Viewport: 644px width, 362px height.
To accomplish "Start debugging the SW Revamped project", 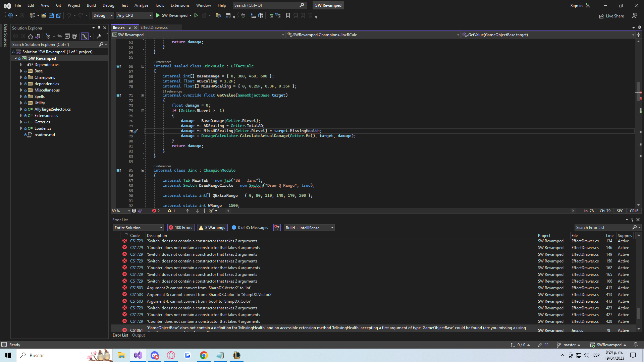I will click(x=158, y=15).
